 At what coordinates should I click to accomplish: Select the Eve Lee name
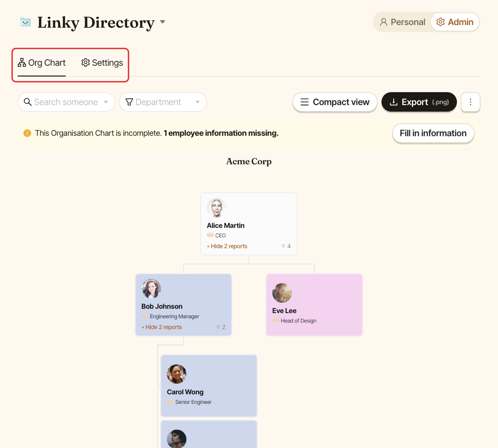coord(284,311)
